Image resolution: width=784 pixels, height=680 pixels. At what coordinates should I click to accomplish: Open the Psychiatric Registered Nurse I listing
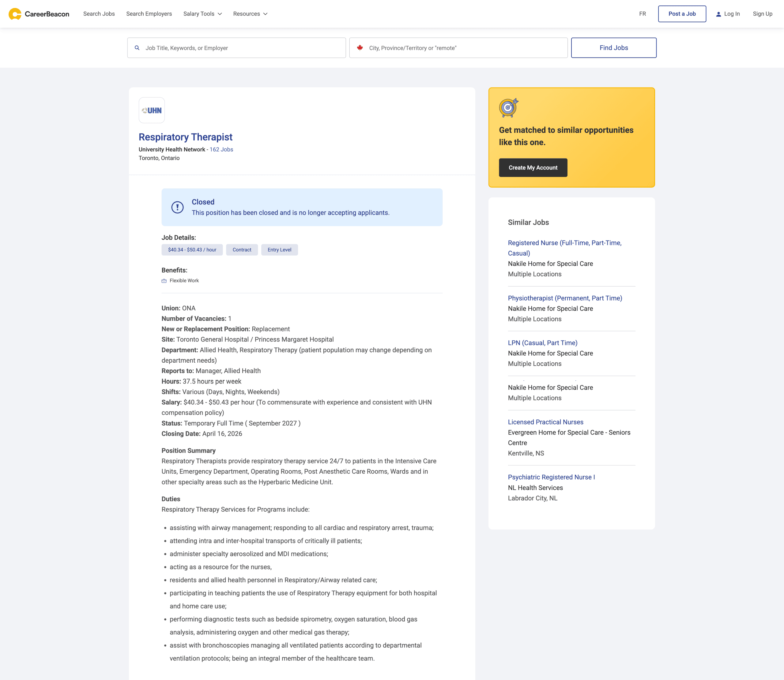click(x=551, y=477)
